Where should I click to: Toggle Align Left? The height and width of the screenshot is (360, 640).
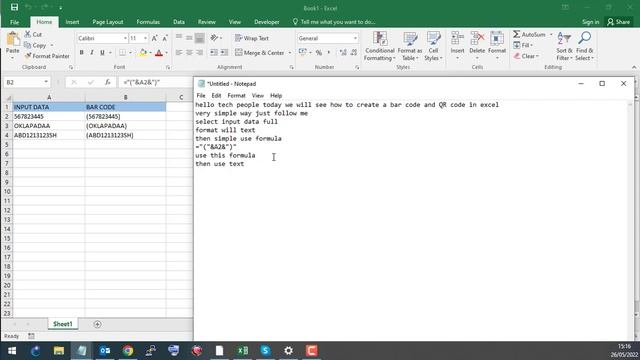pyautogui.click(x=179, y=53)
